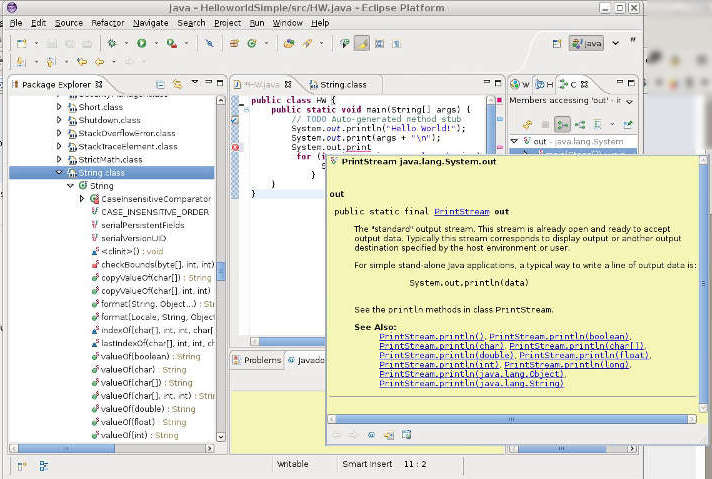
Task: Click the Javadoc popup horizontal scrollbar
Action: coord(512,419)
